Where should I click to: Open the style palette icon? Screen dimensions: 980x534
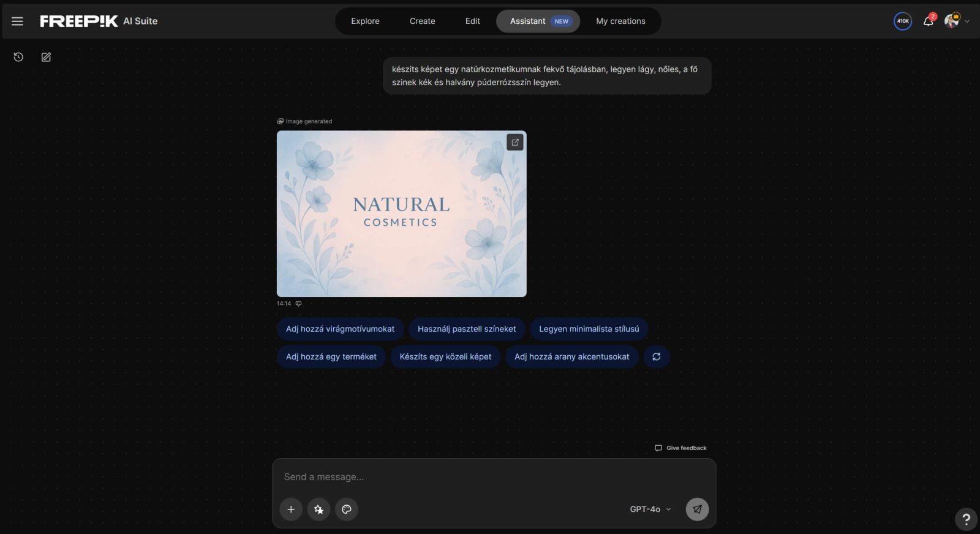tap(346, 510)
